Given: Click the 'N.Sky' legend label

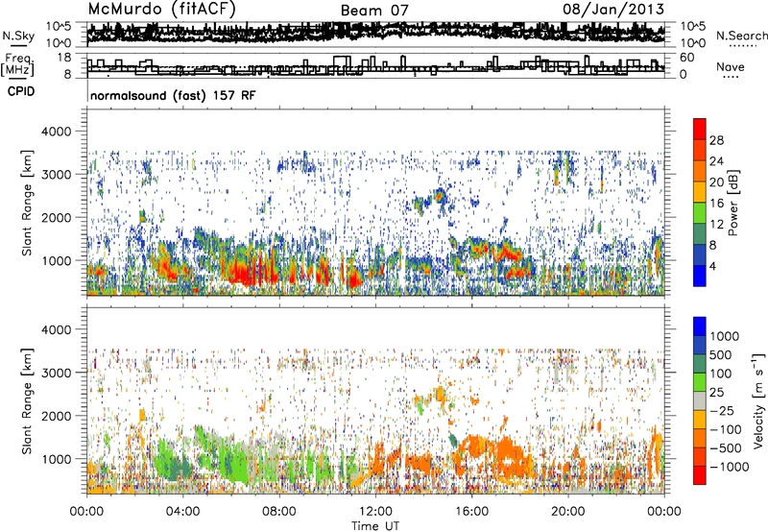Looking at the screenshot, I should point(18,36).
